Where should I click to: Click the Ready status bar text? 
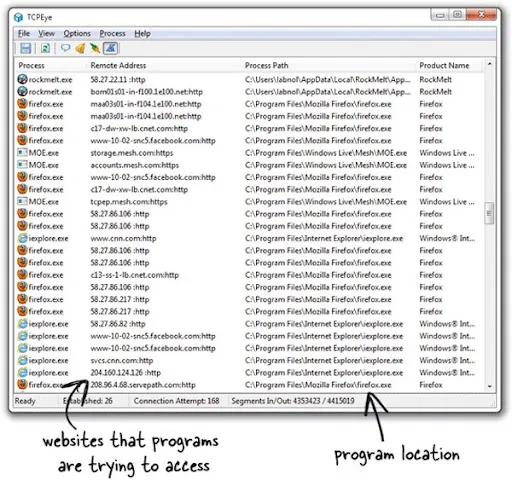coord(25,401)
